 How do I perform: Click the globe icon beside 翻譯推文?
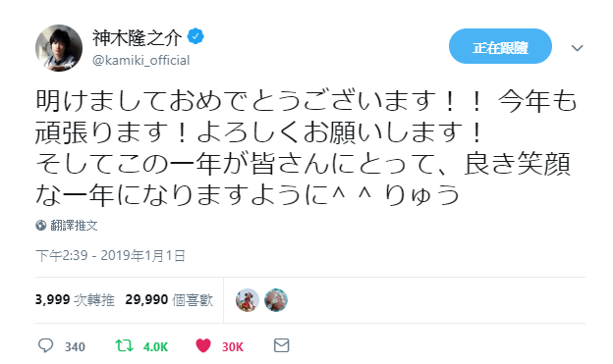[41, 226]
